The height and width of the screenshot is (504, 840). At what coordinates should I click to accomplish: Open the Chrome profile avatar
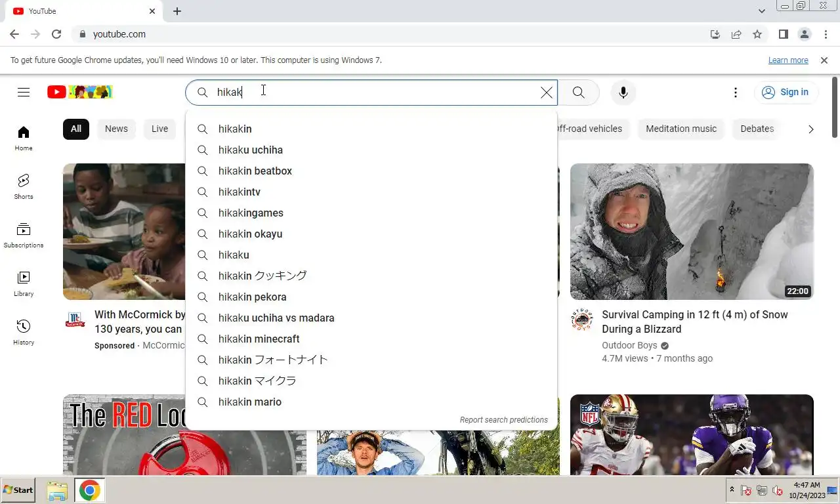pyautogui.click(x=804, y=34)
